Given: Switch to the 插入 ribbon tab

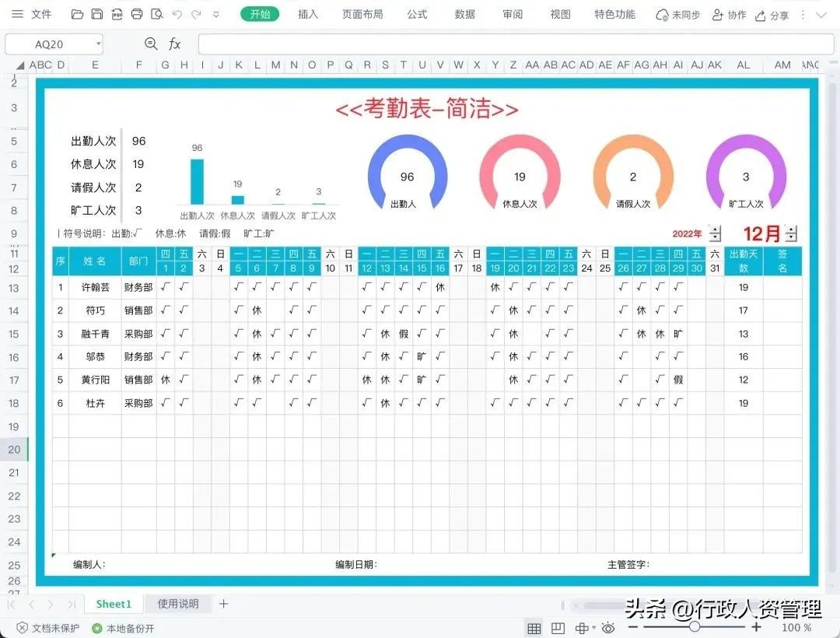Looking at the screenshot, I should pyautogui.click(x=308, y=13).
